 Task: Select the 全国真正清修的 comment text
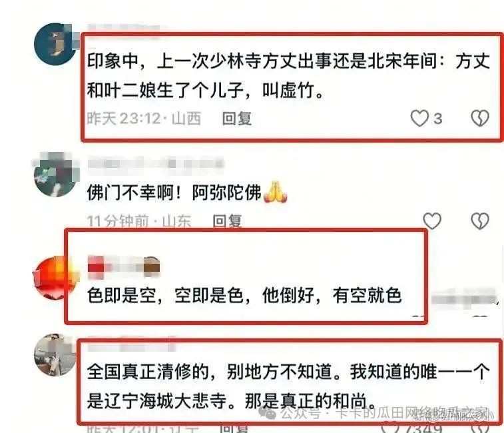[288, 386]
